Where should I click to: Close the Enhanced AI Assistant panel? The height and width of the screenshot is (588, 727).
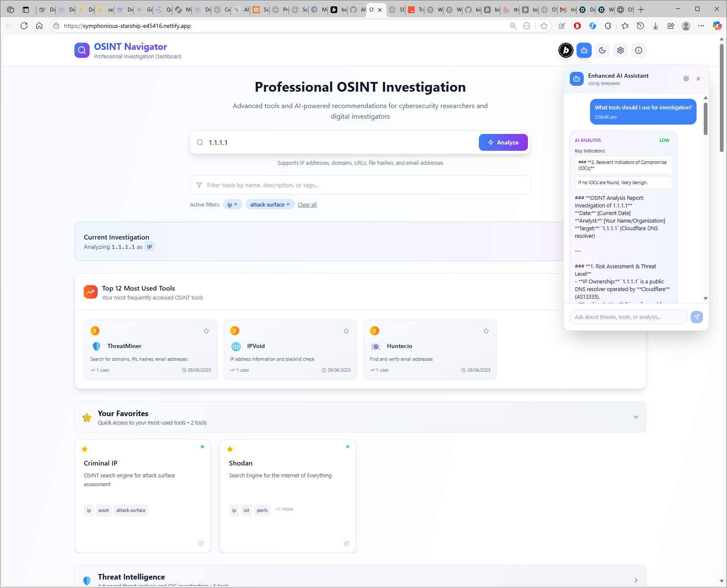[x=698, y=79]
